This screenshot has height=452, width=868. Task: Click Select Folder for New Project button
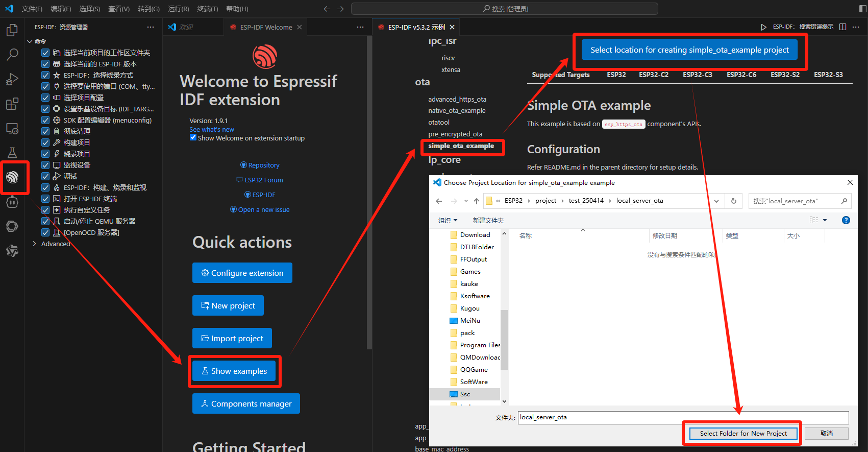(x=743, y=433)
